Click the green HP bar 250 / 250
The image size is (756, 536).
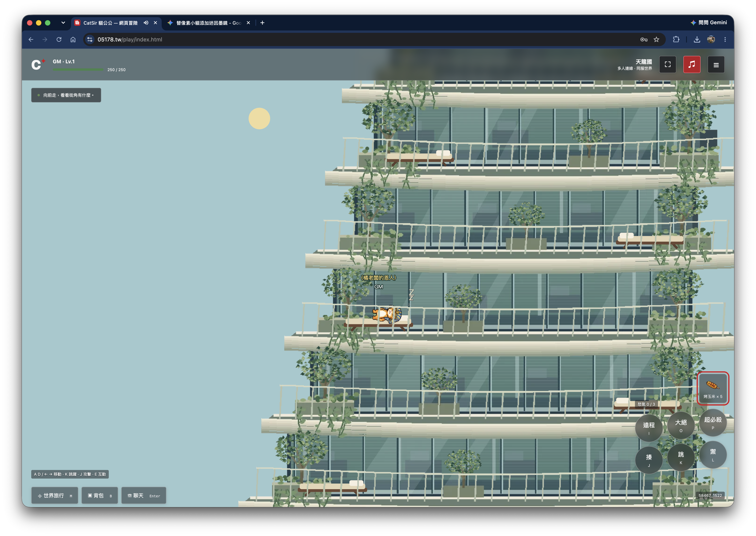(x=78, y=70)
